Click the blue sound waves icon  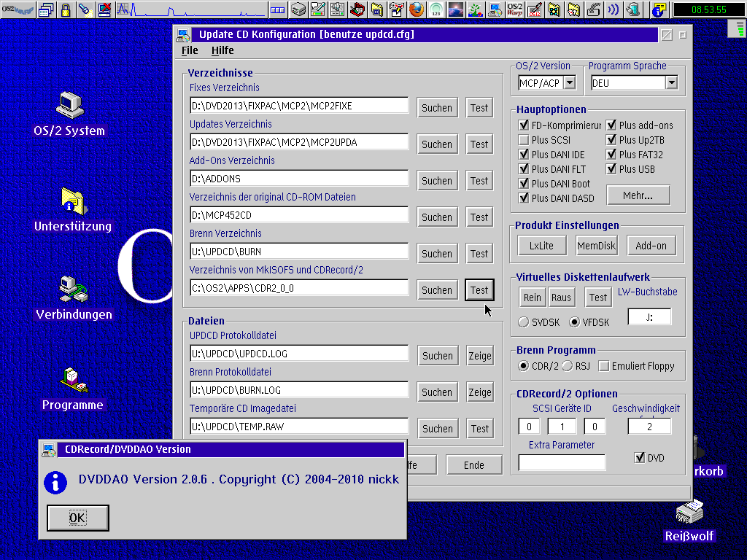click(614, 9)
